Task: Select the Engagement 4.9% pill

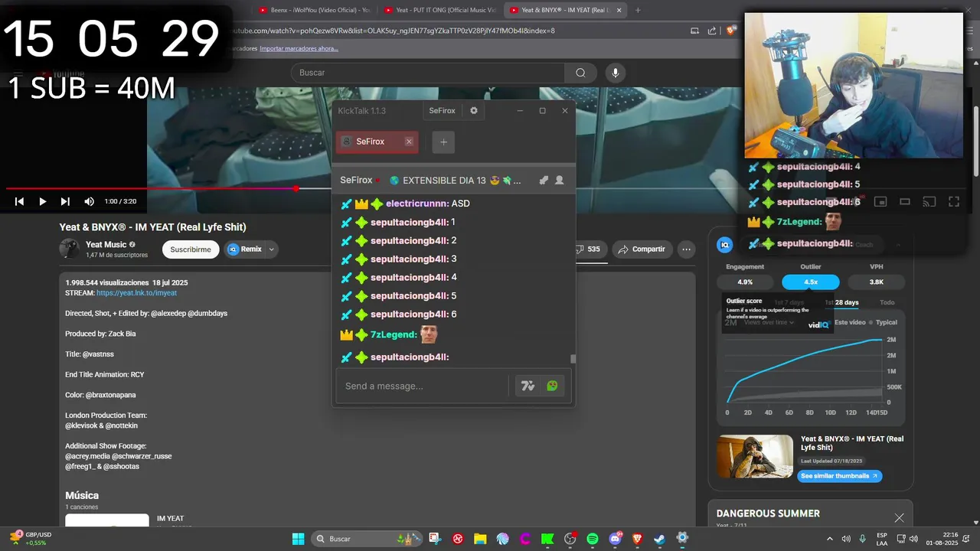Action: point(745,282)
